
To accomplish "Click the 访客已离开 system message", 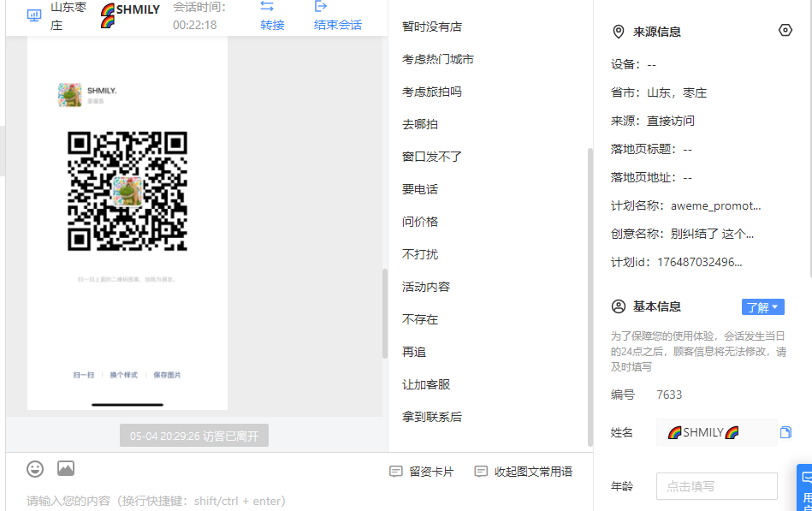I will pyautogui.click(x=194, y=436).
